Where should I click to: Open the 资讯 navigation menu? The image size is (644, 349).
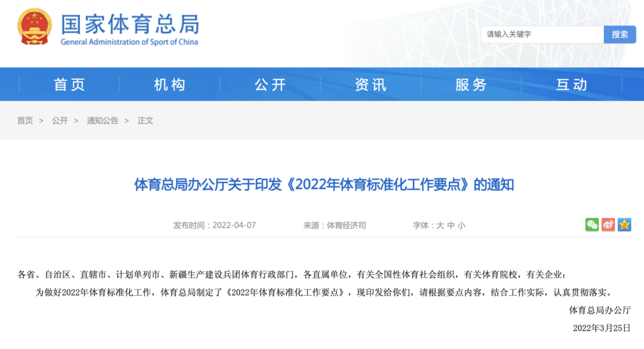click(x=371, y=84)
